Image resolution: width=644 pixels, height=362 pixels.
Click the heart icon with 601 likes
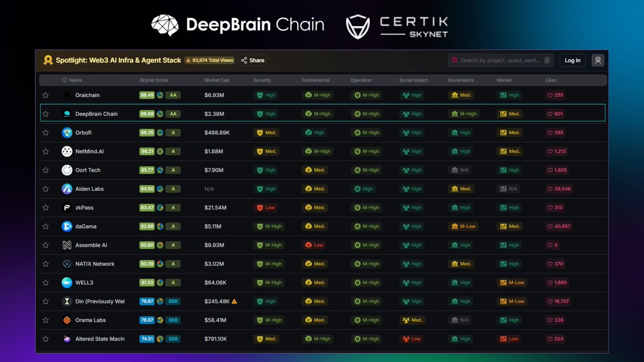pos(550,114)
